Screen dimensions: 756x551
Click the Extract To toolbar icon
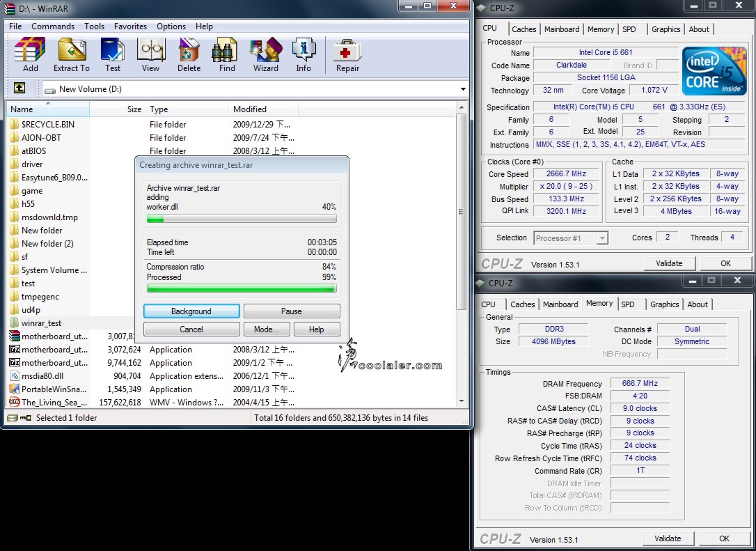click(72, 54)
